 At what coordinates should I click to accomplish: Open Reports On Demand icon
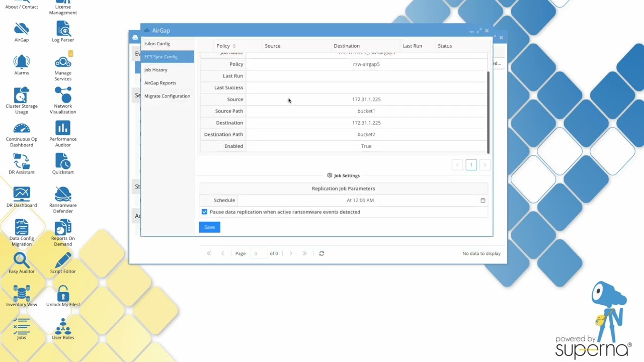[x=63, y=233]
